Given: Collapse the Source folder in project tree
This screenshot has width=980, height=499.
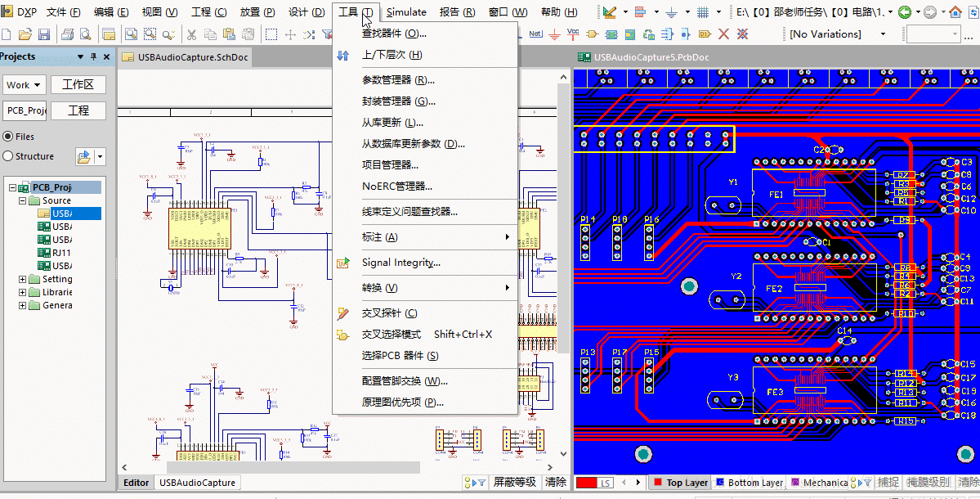Looking at the screenshot, I should click(23, 200).
